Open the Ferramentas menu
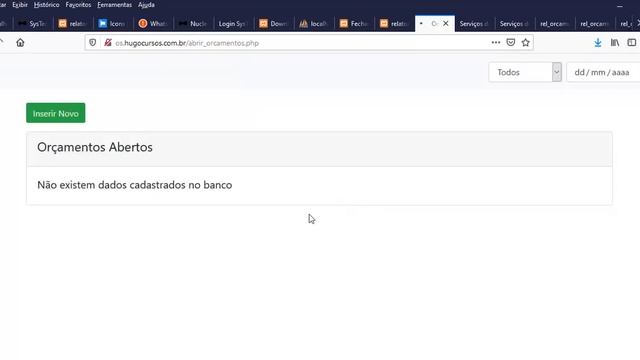 tap(114, 5)
